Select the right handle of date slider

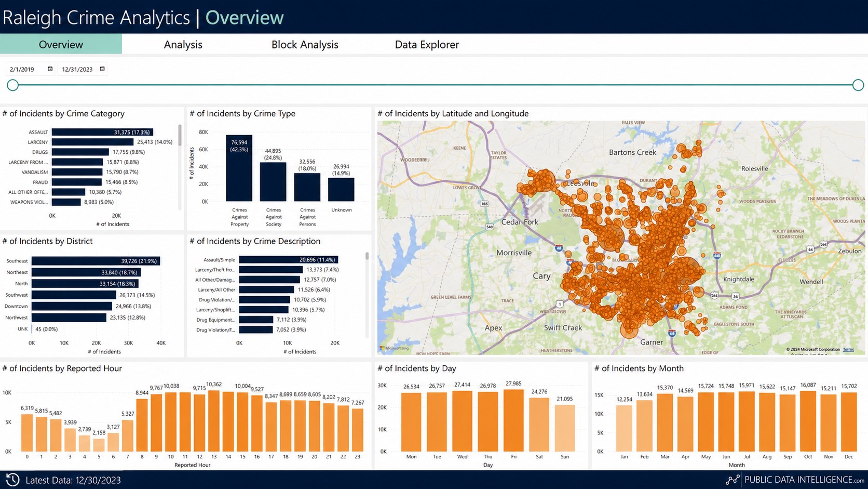(x=858, y=85)
